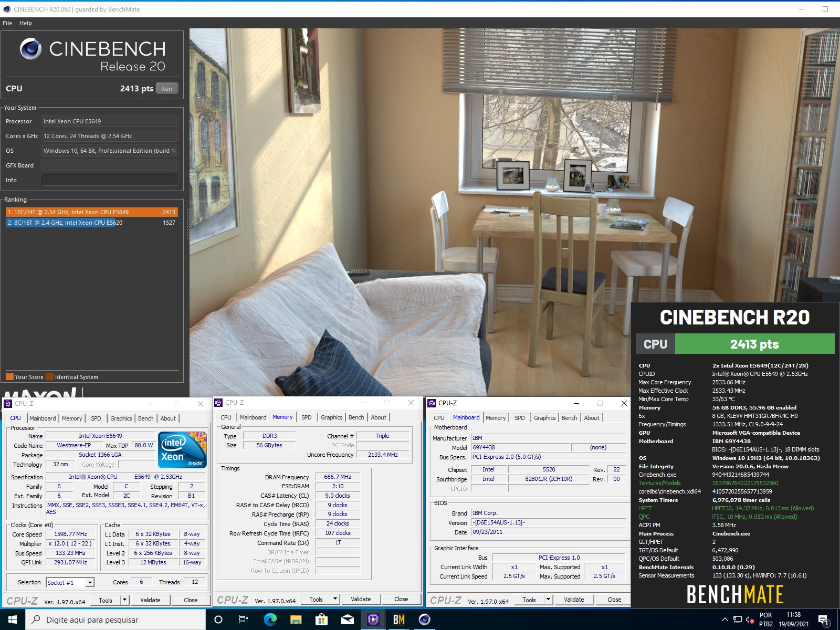The width and height of the screenshot is (840, 630).
Task: Click Validate in middle CPU-Z window
Action: click(x=361, y=599)
